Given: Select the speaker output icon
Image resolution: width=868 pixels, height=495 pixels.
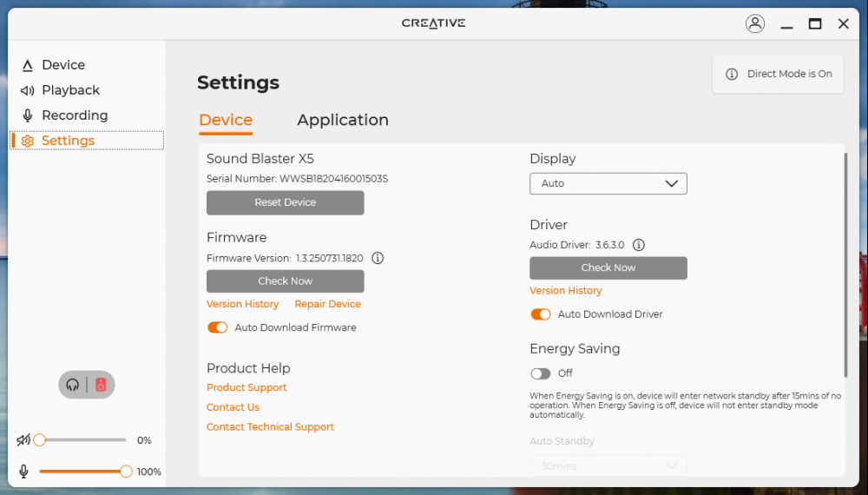Looking at the screenshot, I should [101, 385].
